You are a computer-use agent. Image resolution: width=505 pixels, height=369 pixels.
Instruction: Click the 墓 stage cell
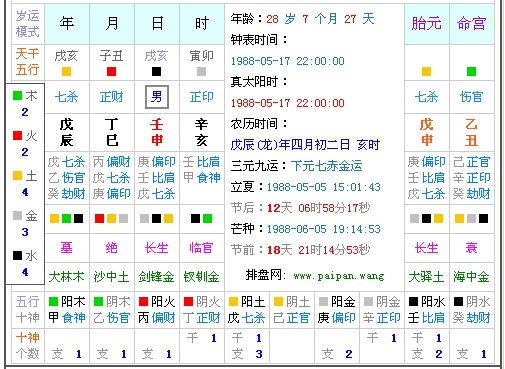pyautogui.click(x=67, y=248)
